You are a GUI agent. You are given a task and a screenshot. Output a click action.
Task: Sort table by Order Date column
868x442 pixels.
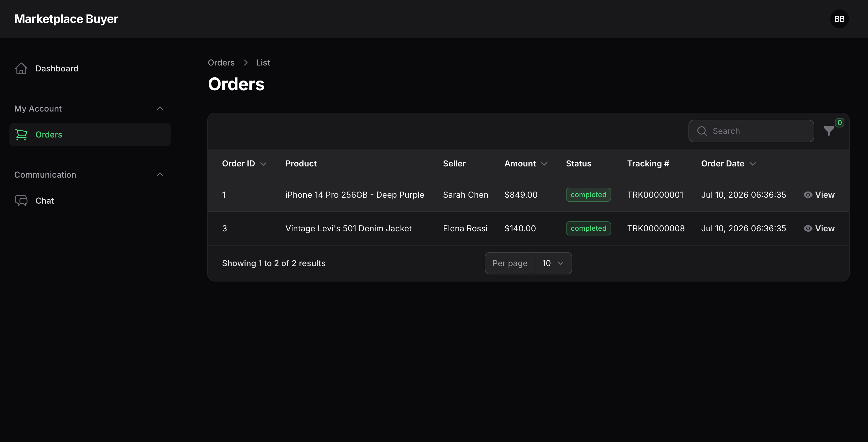(729, 163)
